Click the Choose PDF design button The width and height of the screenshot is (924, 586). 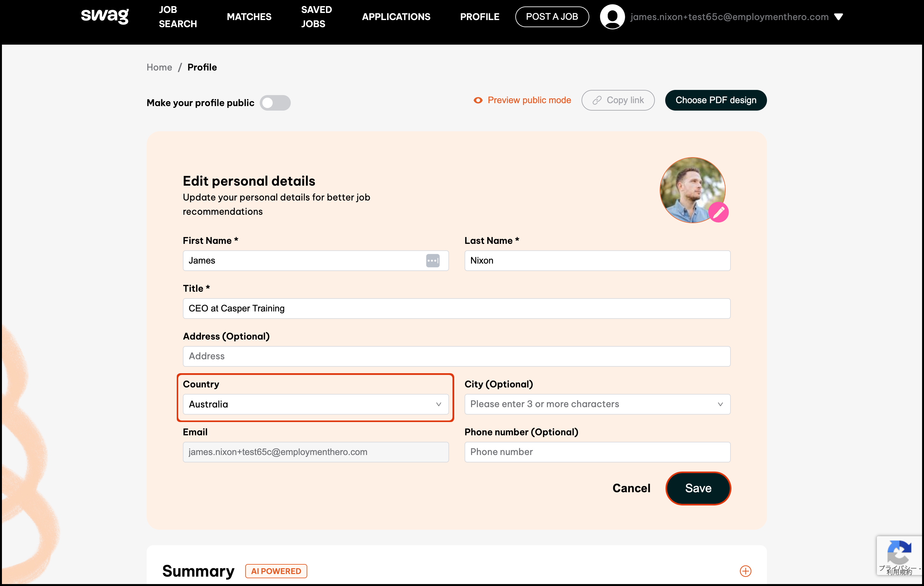tap(716, 100)
